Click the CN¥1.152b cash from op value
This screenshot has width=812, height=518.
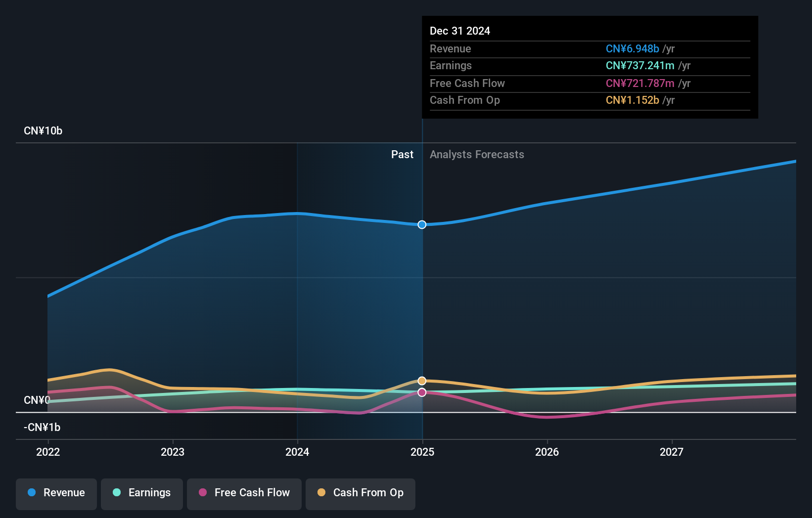(632, 100)
